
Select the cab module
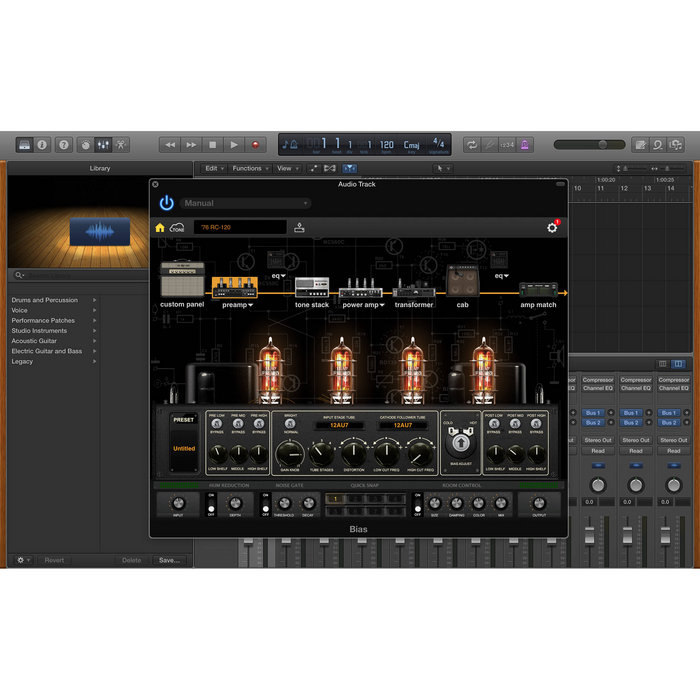462,281
